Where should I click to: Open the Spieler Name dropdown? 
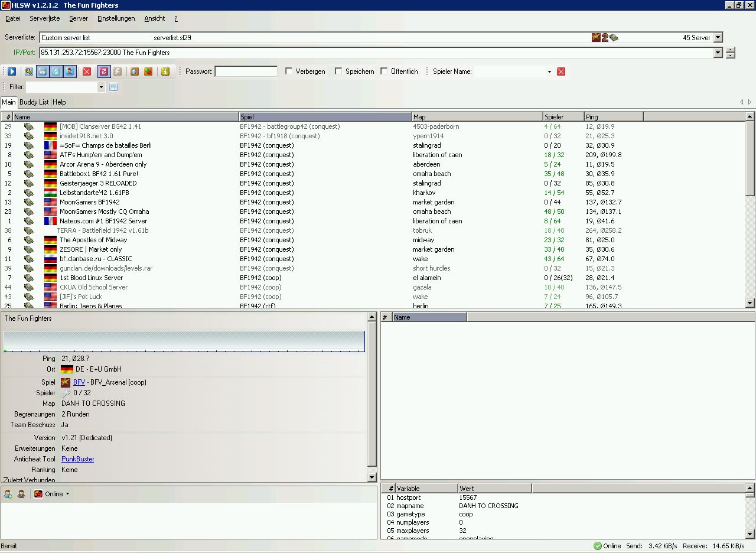tap(549, 71)
